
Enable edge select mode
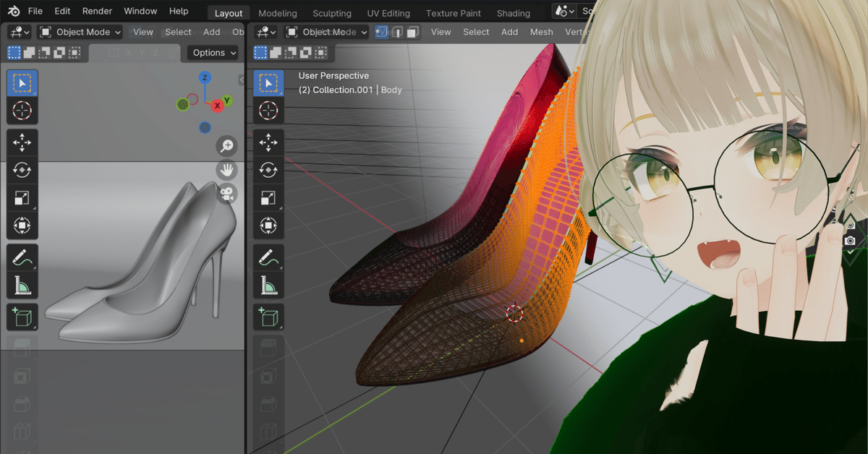click(397, 32)
